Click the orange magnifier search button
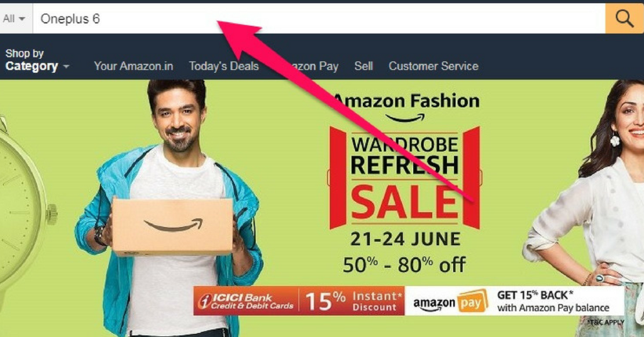This screenshot has width=644, height=337. (625, 18)
